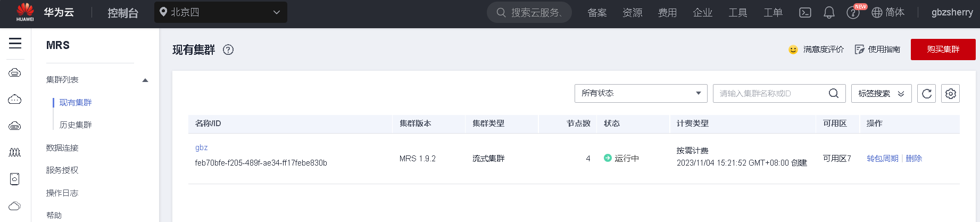Expand the 标签搜索 tag search panel
This screenshot has height=222, width=980.
click(x=881, y=93)
